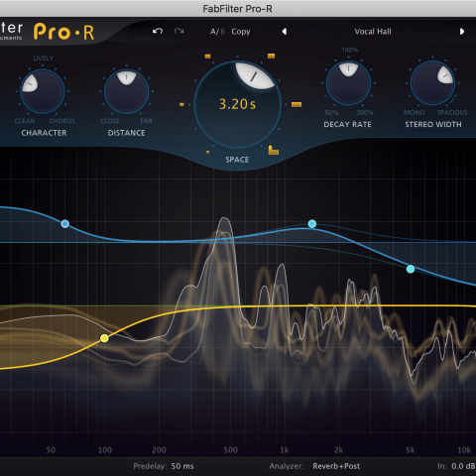
Task: Click the Predelay 50 ms value
Action: click(x=182, y=466)
